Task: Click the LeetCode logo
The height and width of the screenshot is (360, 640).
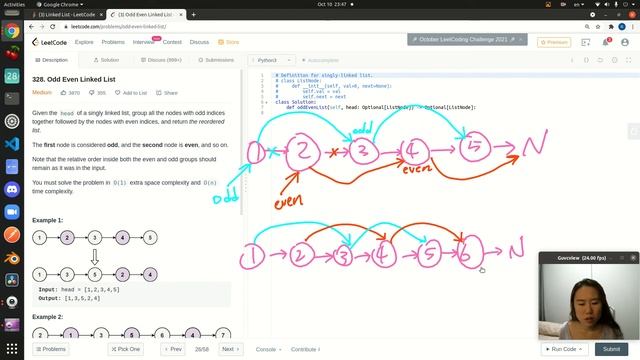Action: 49,42
